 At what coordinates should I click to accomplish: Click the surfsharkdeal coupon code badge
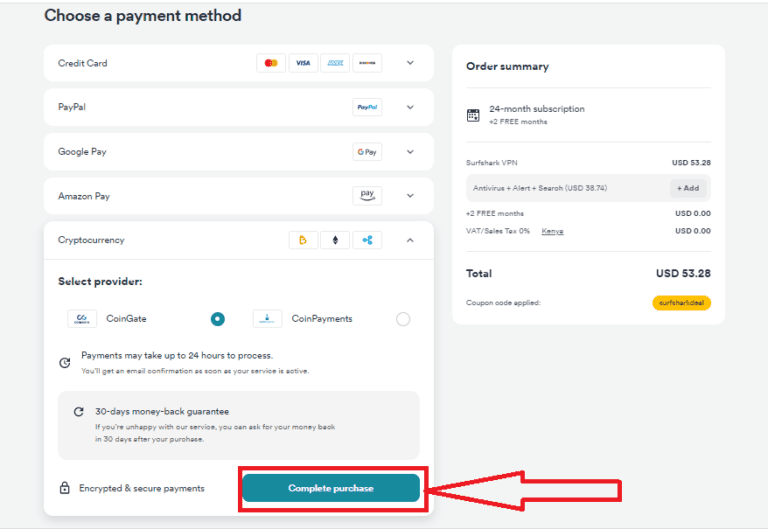pyautogui.click(x=681, y=303)
